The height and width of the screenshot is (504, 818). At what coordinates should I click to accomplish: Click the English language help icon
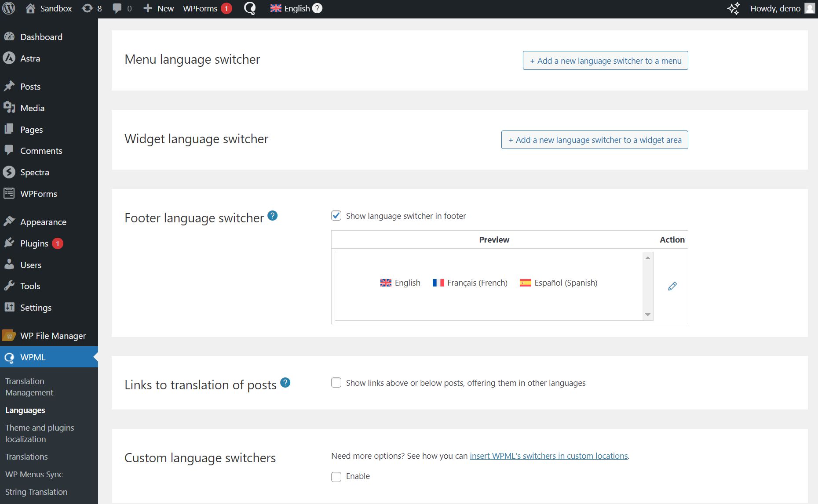click(x=317, y=8)
